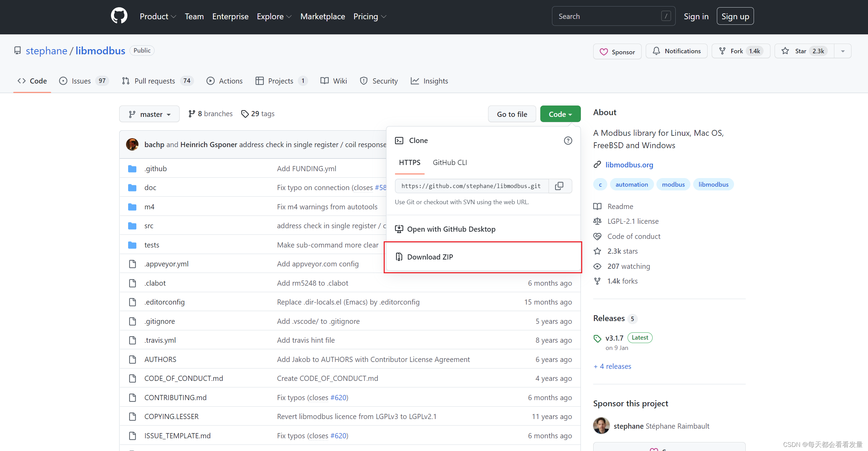Open the Star lists dropdown arrow
The image size is (868, 451).
click(843, 51)
